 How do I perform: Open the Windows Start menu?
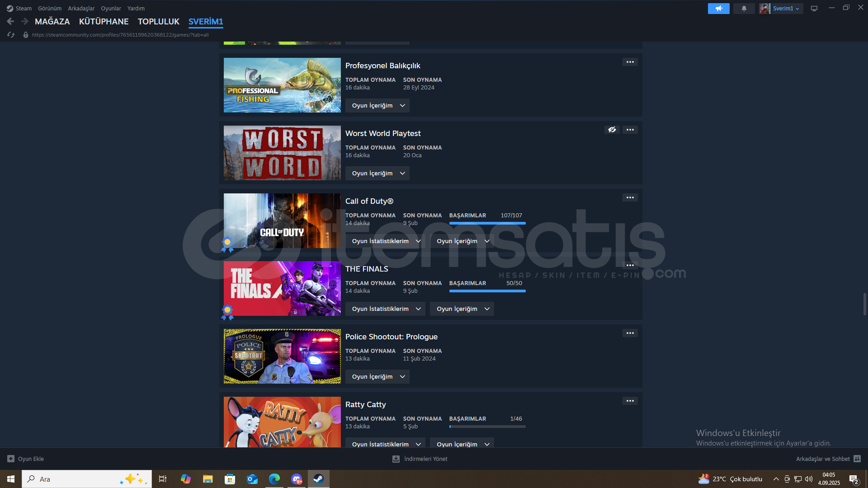point(11,479)
